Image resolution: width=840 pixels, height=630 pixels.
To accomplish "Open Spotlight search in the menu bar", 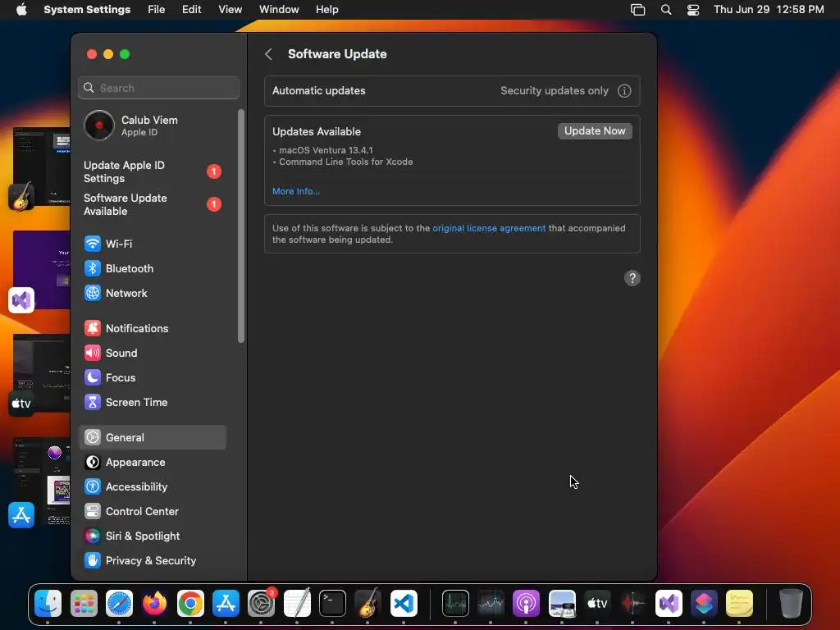I will 666,10.
